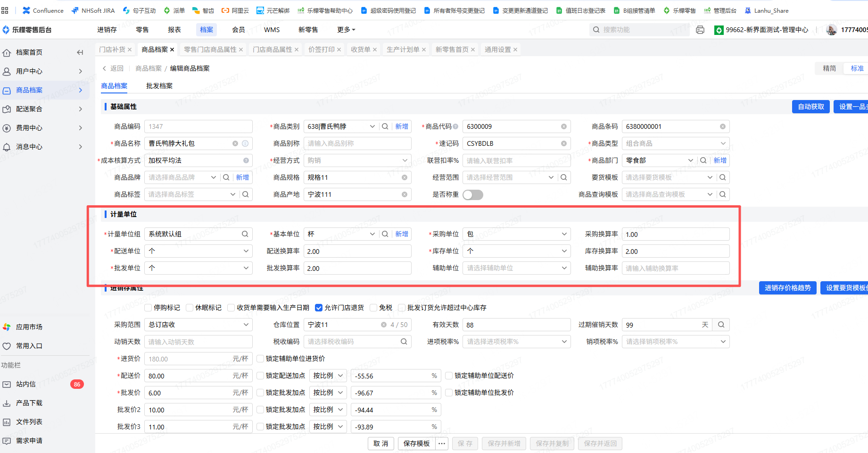Expand the 更多 top menu
The height and width of the screenshot is (453, 868).
point(346,30)
